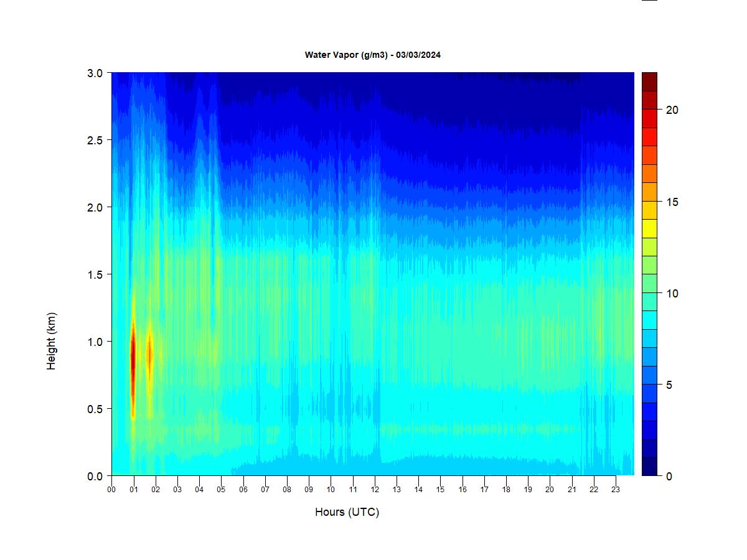Screen dimensions: 747x560
Task: Click the 'Height (km)' y-axis label
Action: 51,341
